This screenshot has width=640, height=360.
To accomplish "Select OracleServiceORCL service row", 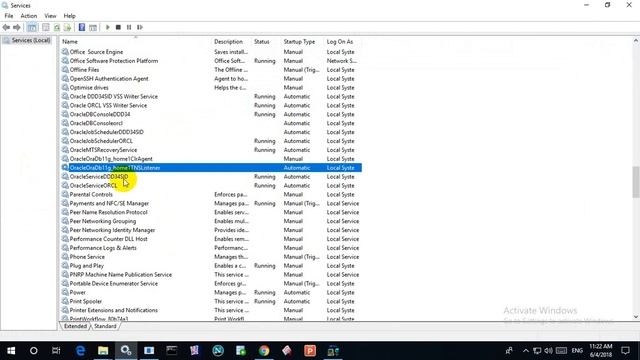I will pyautogui.click(x=211, y=186).
